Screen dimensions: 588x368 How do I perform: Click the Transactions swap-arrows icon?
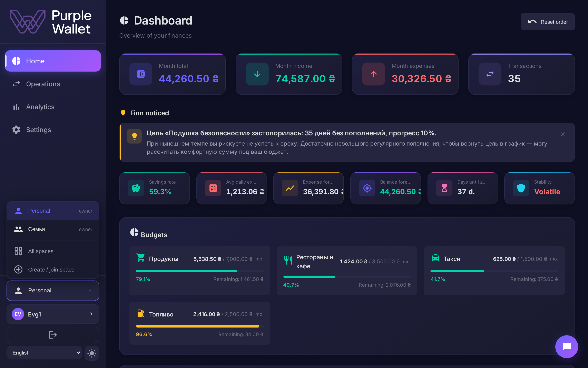(490, 74)
